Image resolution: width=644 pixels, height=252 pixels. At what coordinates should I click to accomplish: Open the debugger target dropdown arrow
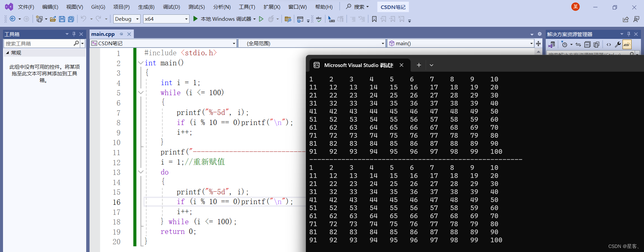(255, 19)
